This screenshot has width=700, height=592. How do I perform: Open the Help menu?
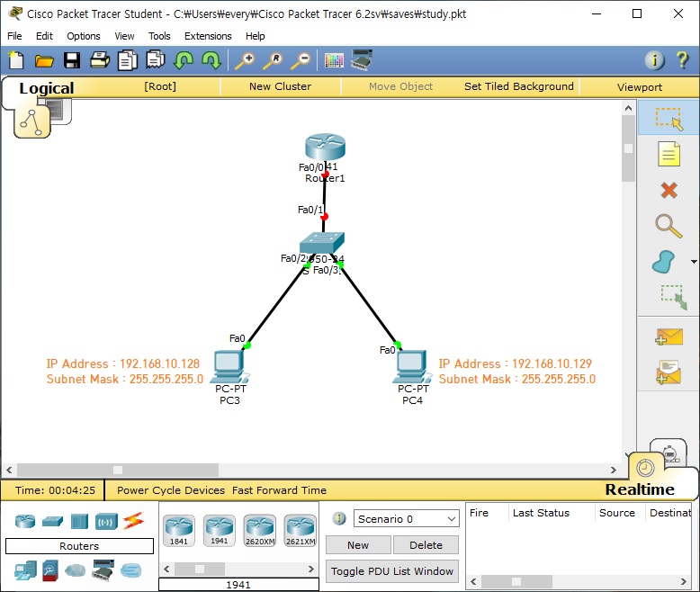[x=255, y=36]
